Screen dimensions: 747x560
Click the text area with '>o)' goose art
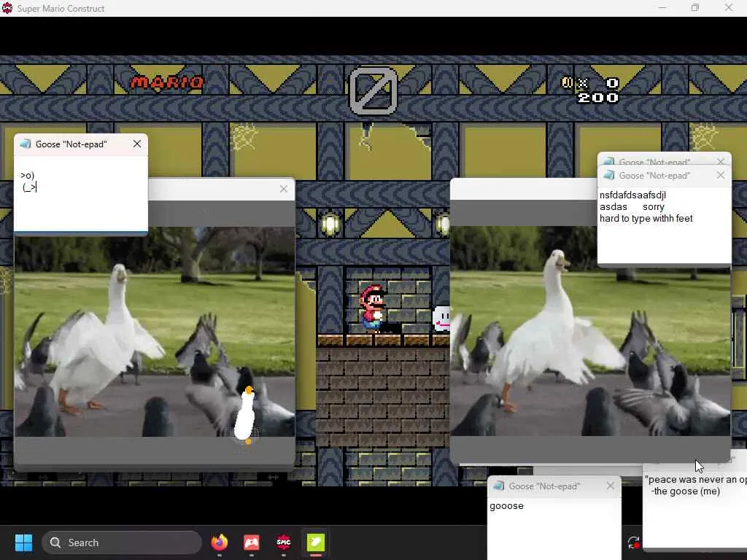(80, 192)
